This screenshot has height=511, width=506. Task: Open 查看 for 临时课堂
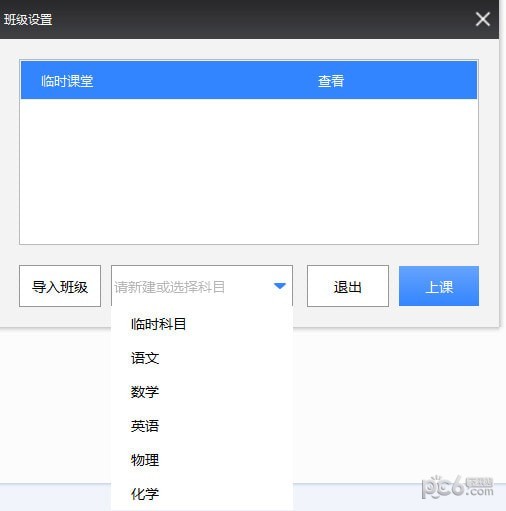pyautogui.click(x=330, y=81)
